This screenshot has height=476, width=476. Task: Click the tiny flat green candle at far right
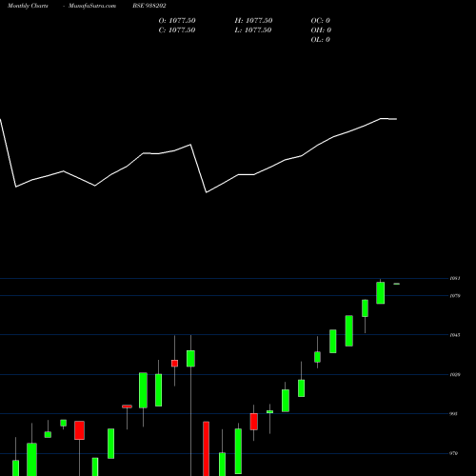click(397, 284)
